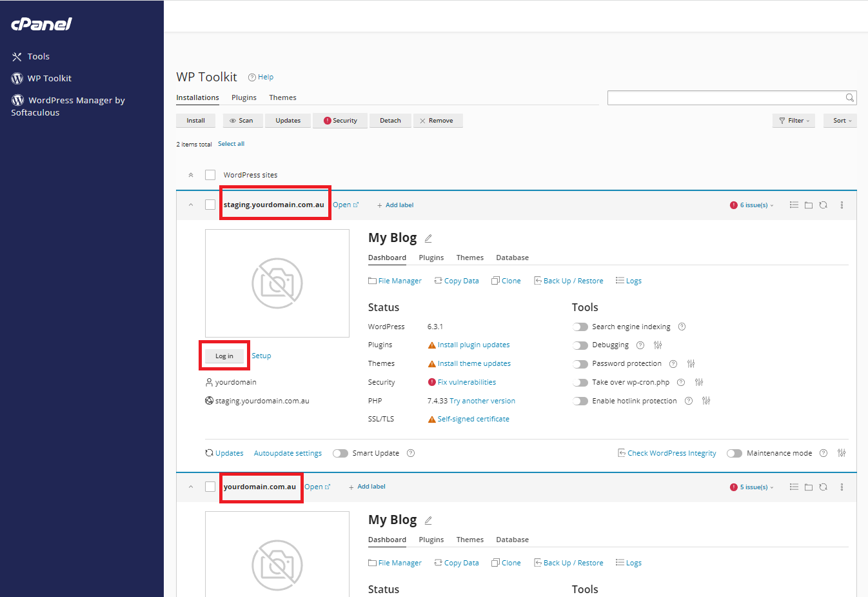Click the staging site screenshot placeholder
Viewport: 868px width, 597px height.
coord(277,283)
